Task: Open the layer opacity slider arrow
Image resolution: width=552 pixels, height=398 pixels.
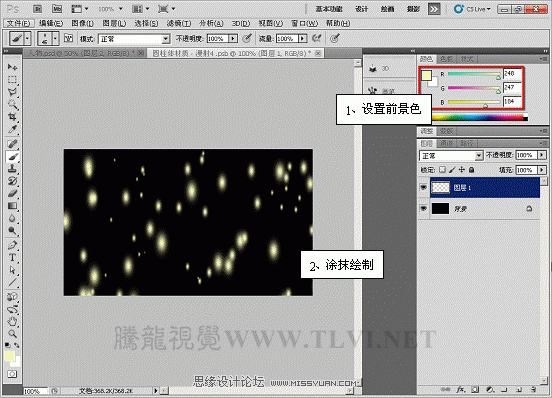Action: pos(542,155)
